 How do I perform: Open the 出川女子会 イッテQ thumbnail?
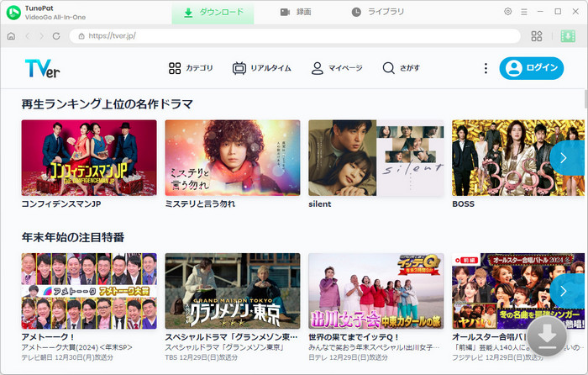[x=376, y=291]
